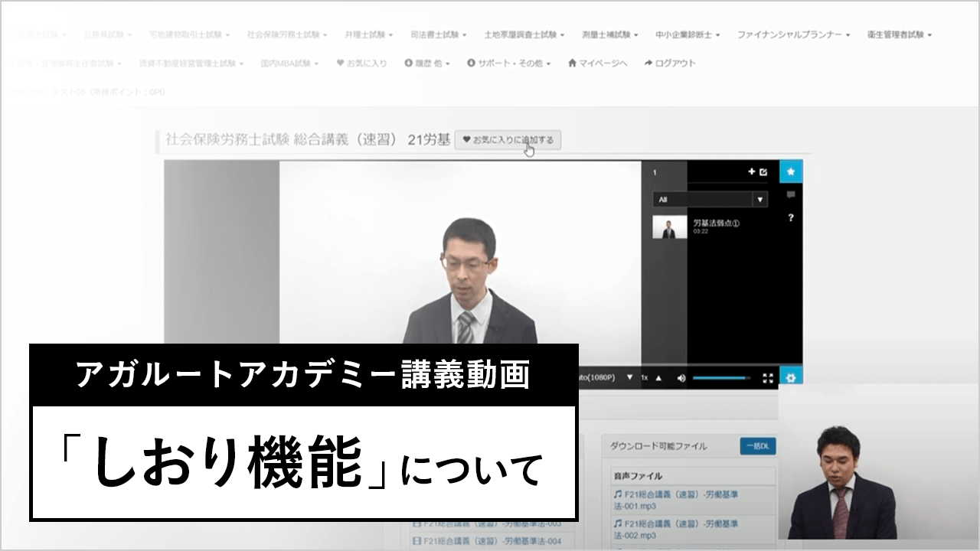Click the 一括DL download button
The width and height of the screenshot is (980, 551).
(757, 446)
